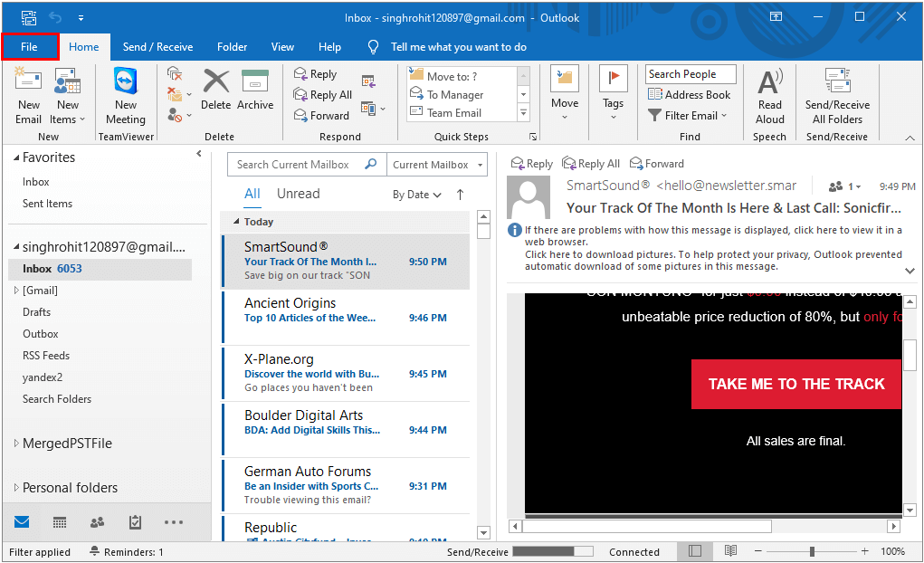Viewport: 924px width, 563px height.
Task: Open the Address Book
Action: pos(690,94)
